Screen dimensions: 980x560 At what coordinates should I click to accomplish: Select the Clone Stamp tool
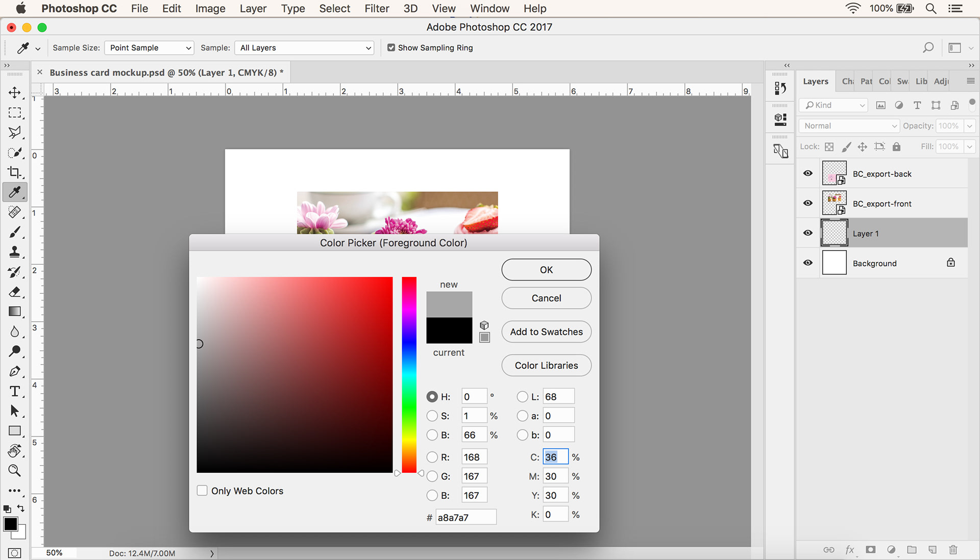point(15,252)
